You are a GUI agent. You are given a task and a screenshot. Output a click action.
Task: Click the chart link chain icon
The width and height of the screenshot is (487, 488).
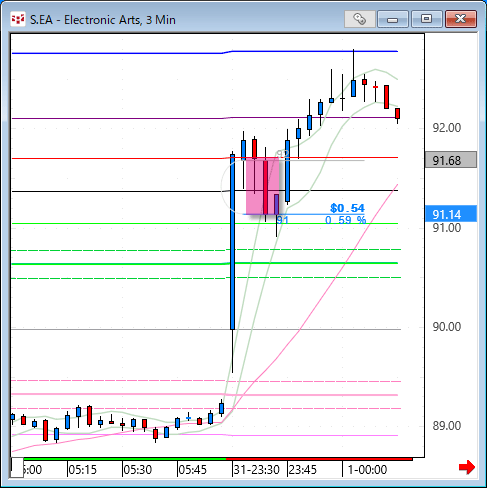pos(359,19)
